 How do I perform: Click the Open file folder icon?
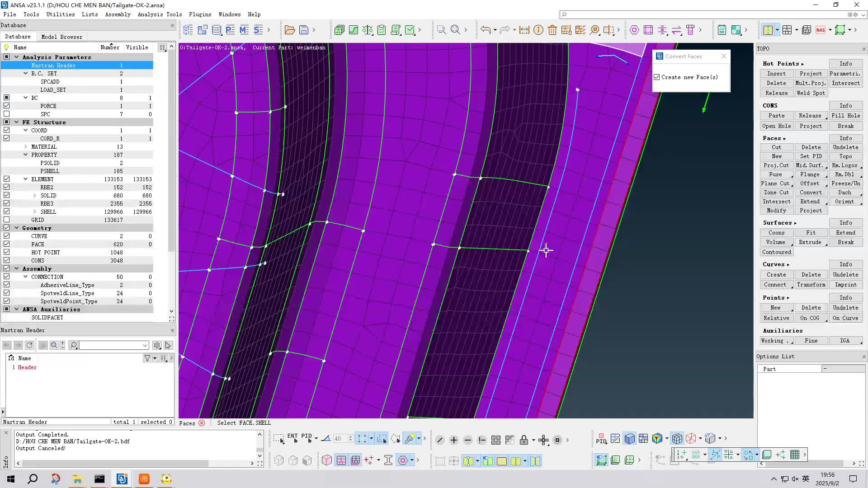(x=290, y=30)
